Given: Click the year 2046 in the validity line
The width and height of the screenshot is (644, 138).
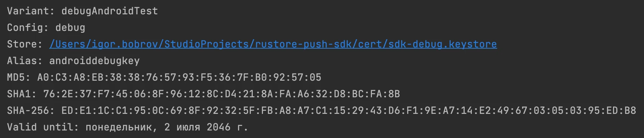Looking at the screenshot, I should pos(219,127).
